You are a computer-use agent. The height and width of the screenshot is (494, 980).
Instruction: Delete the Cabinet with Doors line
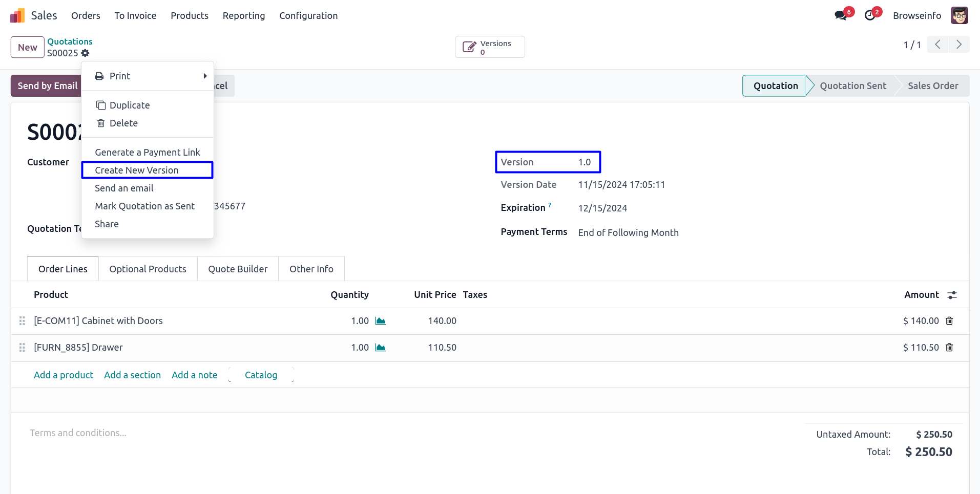[949, 321]
